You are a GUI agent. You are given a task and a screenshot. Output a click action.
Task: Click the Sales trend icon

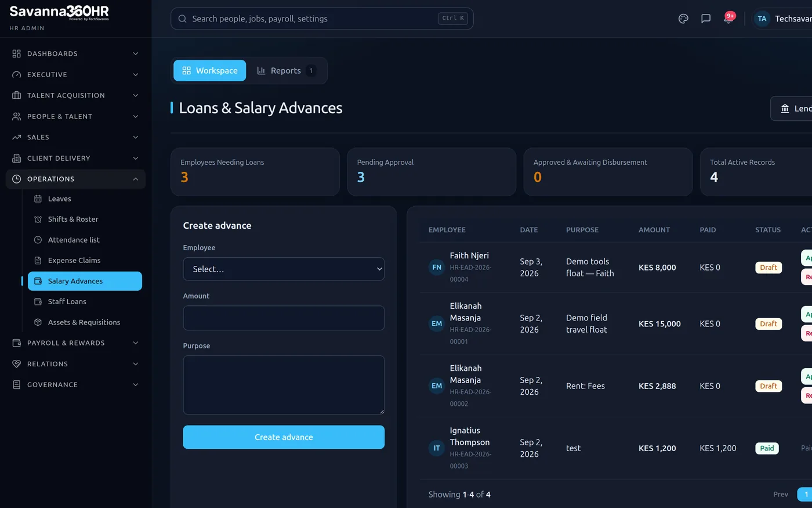16,137
